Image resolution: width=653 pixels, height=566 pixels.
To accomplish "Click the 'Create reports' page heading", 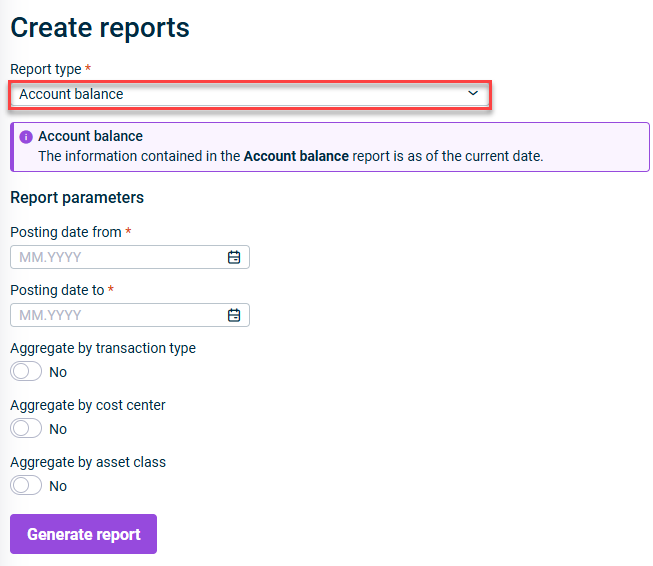I will [100, 28].
